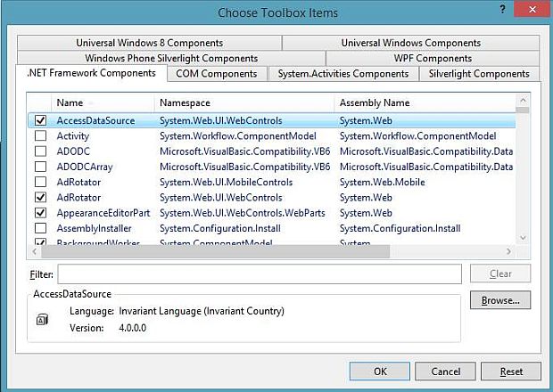Click System.Configuration.Install namespace cell
553x392 pixels.
220,228
